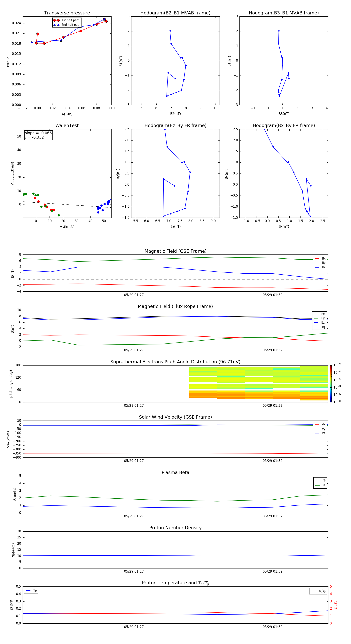The width and height of the screenshot is (351, 644).
Task: Click the 'Magnetic Field (GSE Frame)' title
Action: tap(175, 251)
